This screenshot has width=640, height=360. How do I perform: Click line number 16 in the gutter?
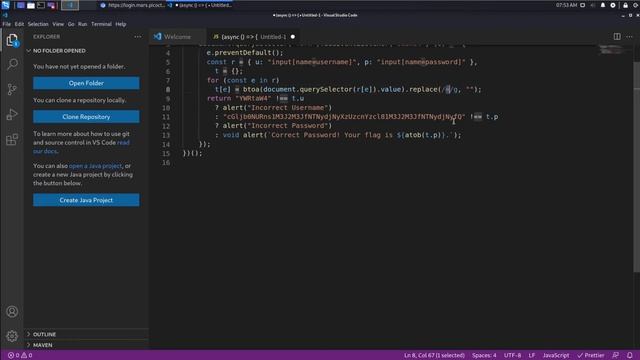coord(166,162)
